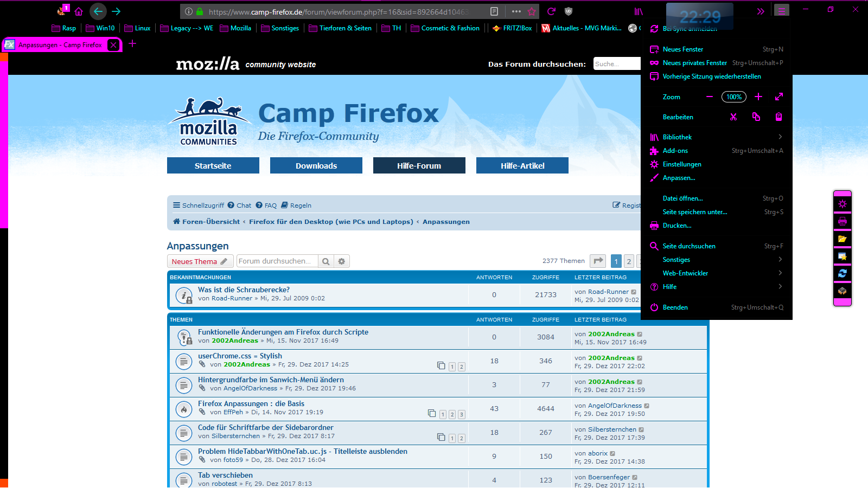This screenshot has height=488, width=868.
Task: Click the Downloads navigation button
Action: [x=316, y=165]
